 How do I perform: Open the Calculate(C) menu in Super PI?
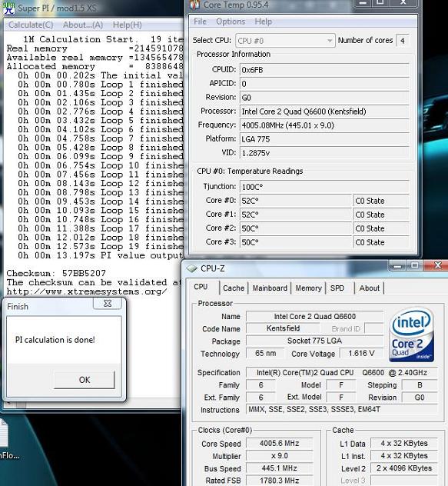31,25
